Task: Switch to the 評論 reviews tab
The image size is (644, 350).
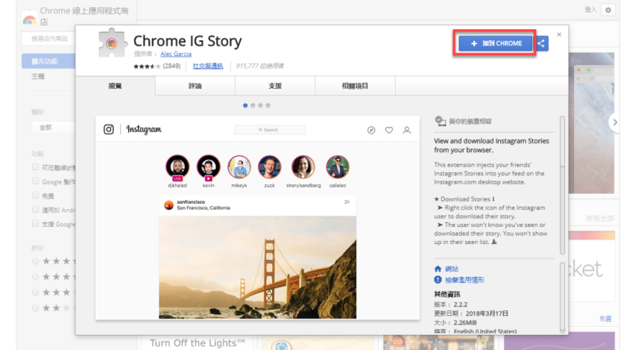Action: click(195, 86)
